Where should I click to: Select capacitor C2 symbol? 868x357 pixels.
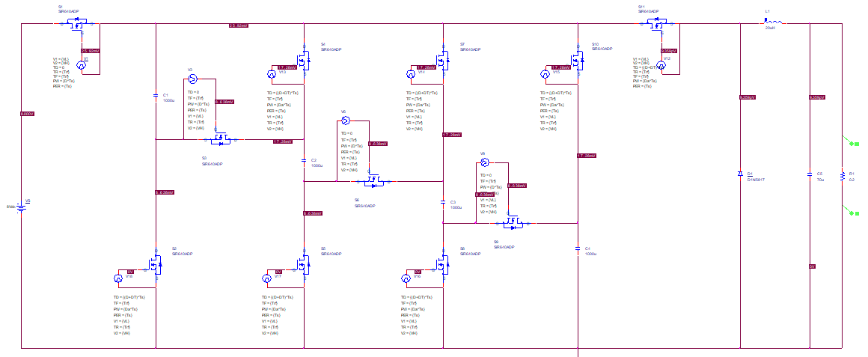coord(304,161)
